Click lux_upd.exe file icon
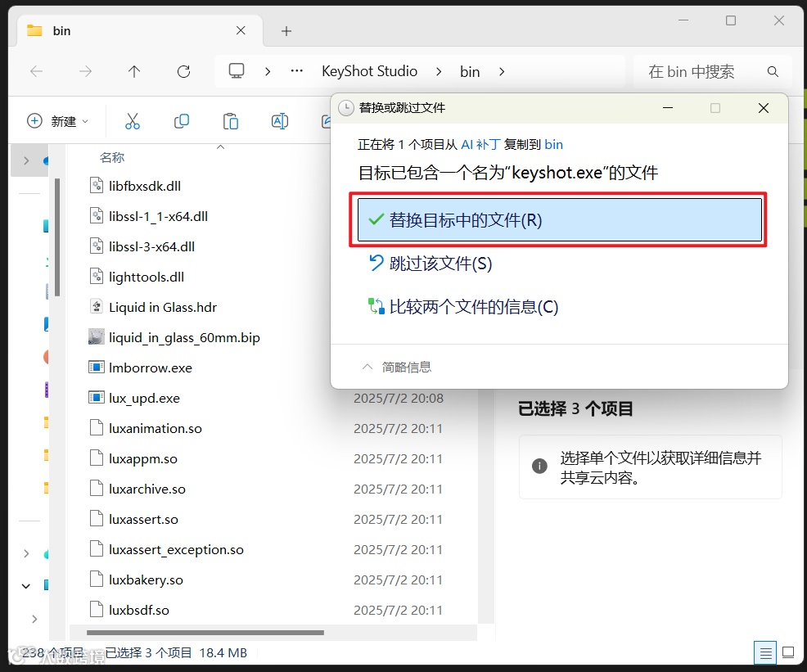Image resolution: width=807 pixels, height=672 pixels. [97, 398]
